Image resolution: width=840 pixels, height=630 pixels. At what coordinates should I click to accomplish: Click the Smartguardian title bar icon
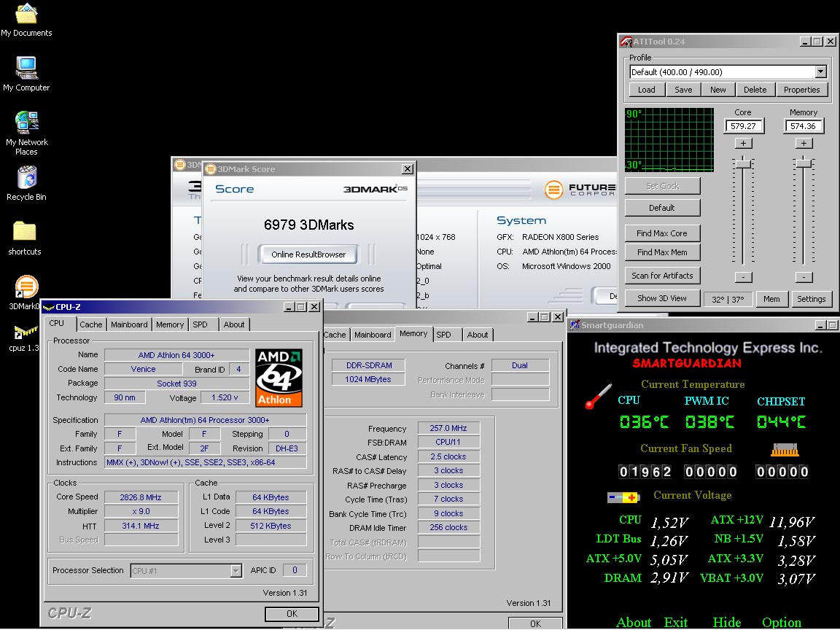[575, 324]
